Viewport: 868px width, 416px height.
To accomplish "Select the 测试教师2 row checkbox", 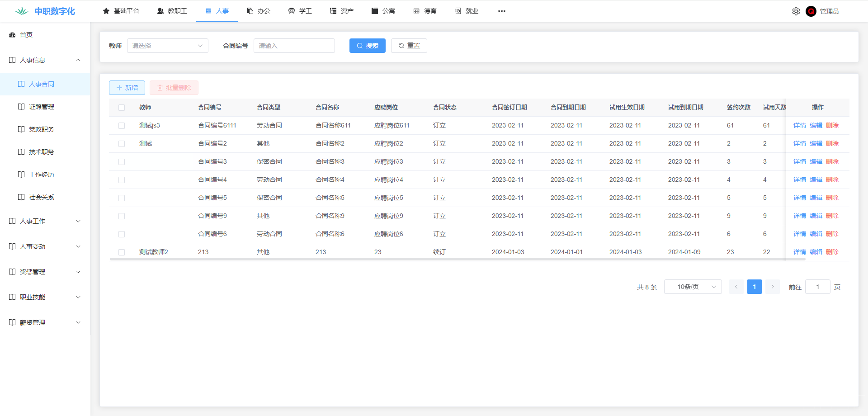I will [122, 252].
